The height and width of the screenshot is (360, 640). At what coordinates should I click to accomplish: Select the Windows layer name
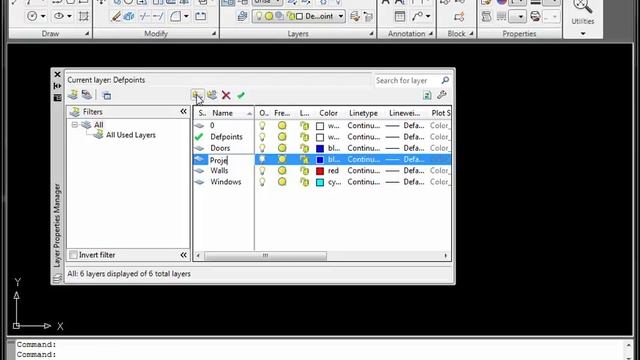tap(226, 182)
